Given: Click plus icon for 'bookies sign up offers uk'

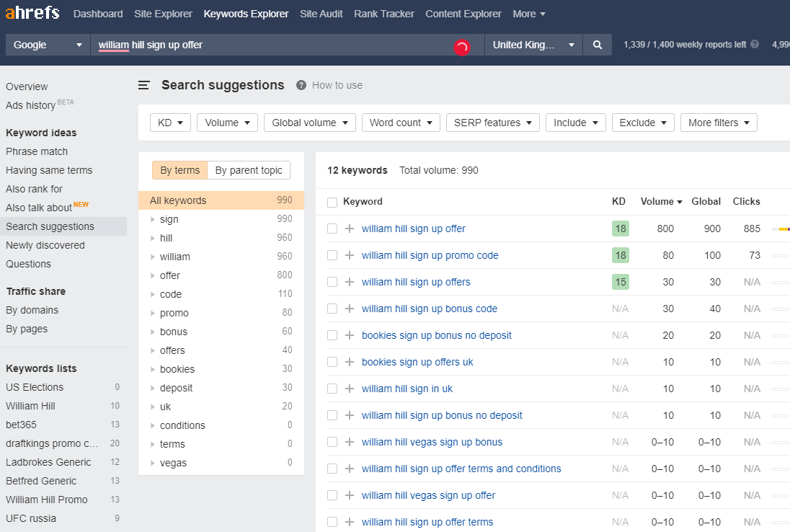Looking at the screenshot, I should tap(350, 362).
